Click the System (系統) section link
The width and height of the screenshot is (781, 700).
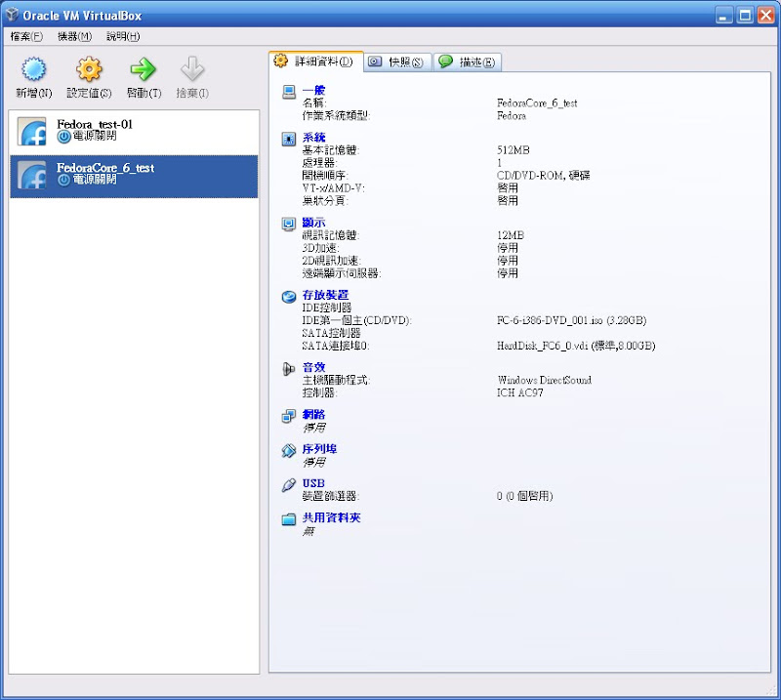(313, 138)
